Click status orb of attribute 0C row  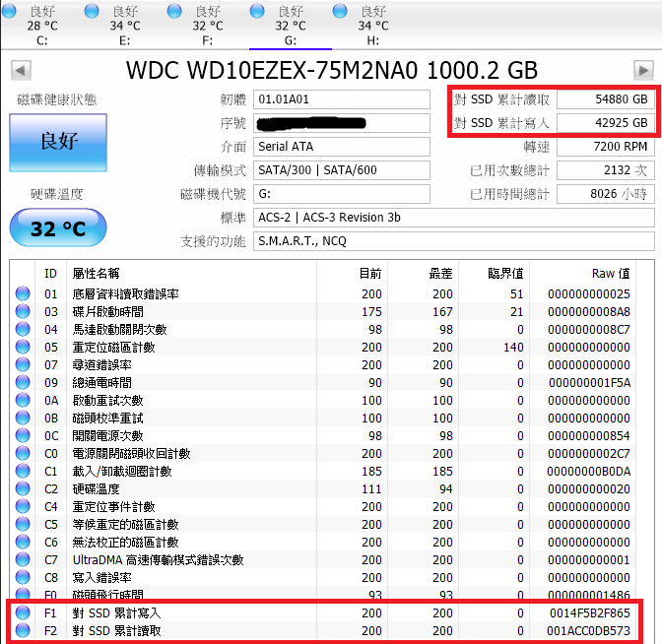[23, 435]
